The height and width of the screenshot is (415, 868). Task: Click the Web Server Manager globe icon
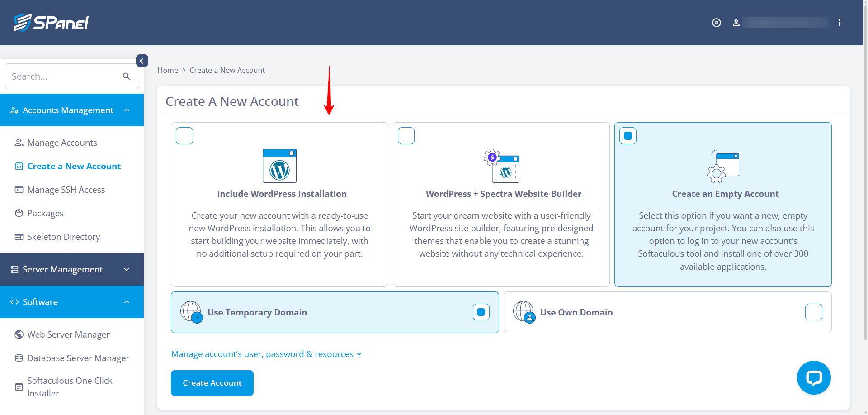[19, 334]
